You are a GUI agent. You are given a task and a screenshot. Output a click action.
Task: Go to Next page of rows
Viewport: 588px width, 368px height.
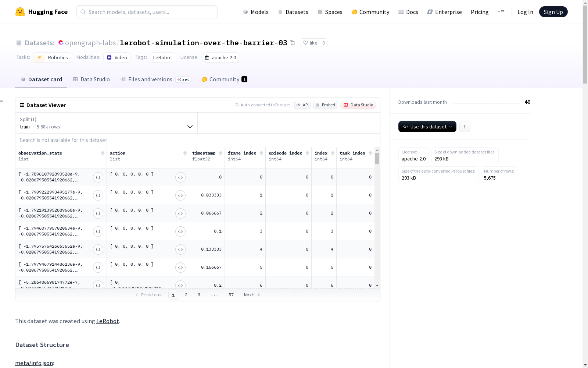click(x=252, y=295)
